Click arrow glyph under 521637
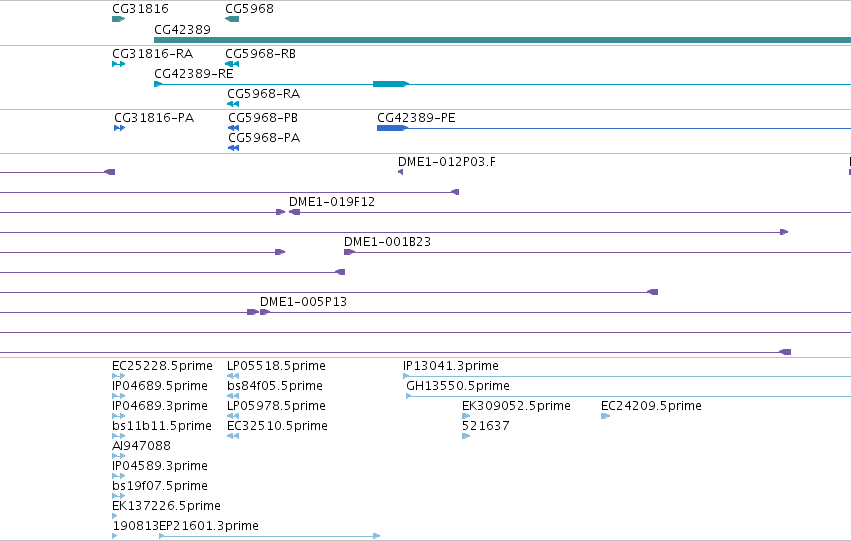This screenshot has height=541, width=851. (x=466, y=436)
